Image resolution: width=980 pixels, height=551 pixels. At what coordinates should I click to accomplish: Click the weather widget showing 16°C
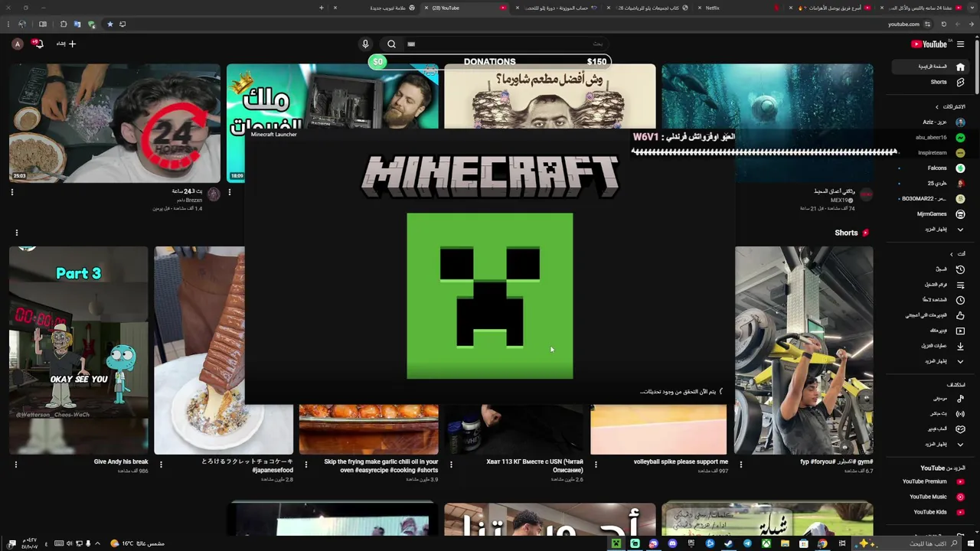pyautogui.click(x=138, y=543)
